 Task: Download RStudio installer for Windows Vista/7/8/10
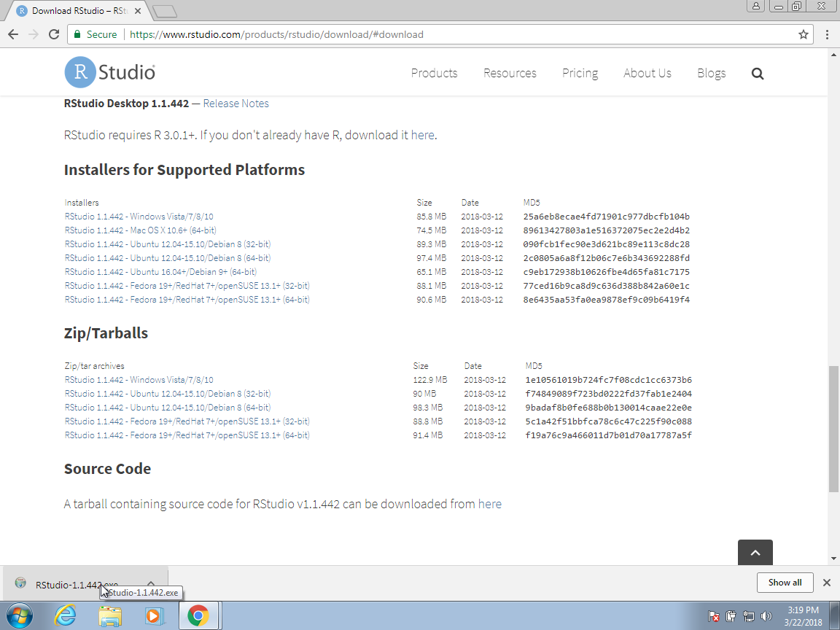coord(139,217)
